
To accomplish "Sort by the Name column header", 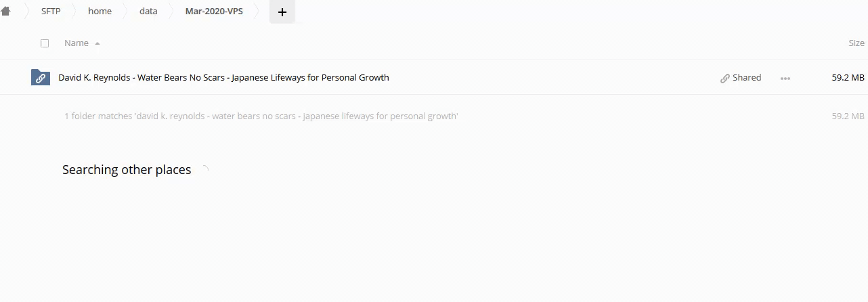I will click(77, 43).
